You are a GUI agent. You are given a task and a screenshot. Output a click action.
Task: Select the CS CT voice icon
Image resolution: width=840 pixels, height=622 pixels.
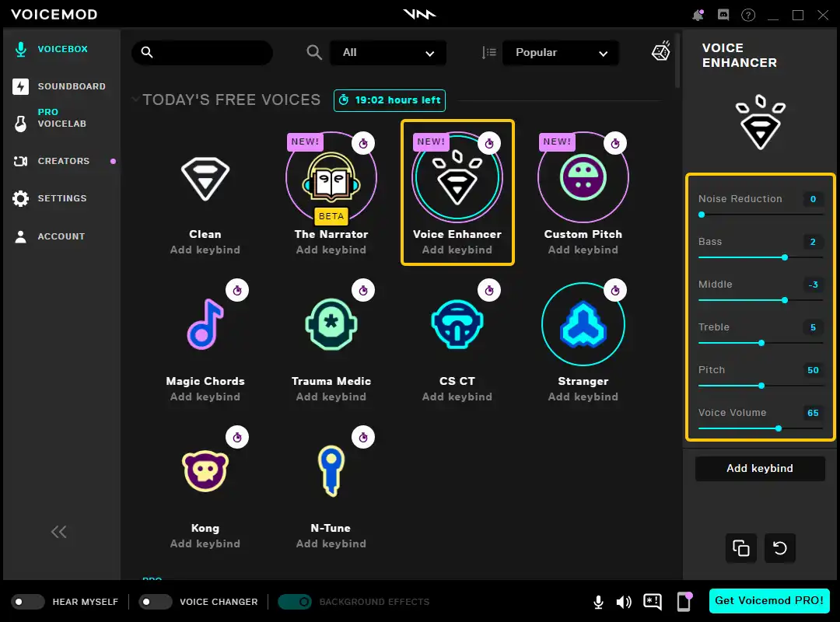(x=457, y=324)
